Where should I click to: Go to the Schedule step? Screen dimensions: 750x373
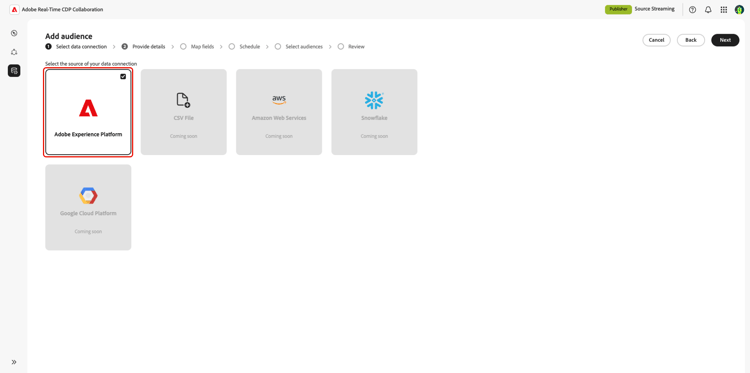(244, 47)
